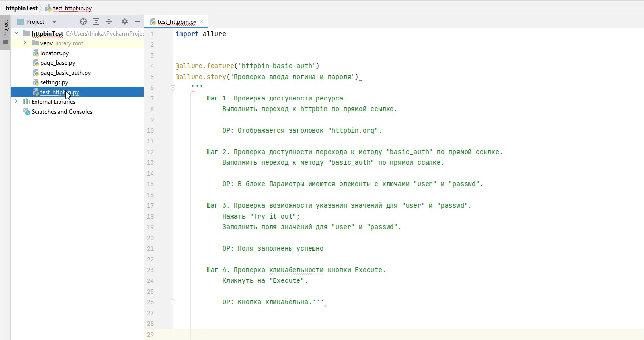Click the Expand All icon in Project panel

pyautogui.click(x=96, y=21)
